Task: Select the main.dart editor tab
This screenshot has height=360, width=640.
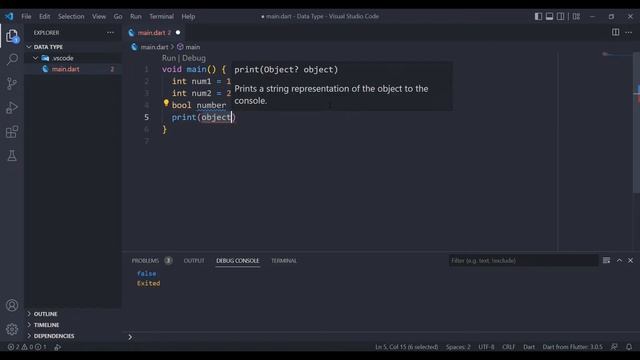Action: 154,33
